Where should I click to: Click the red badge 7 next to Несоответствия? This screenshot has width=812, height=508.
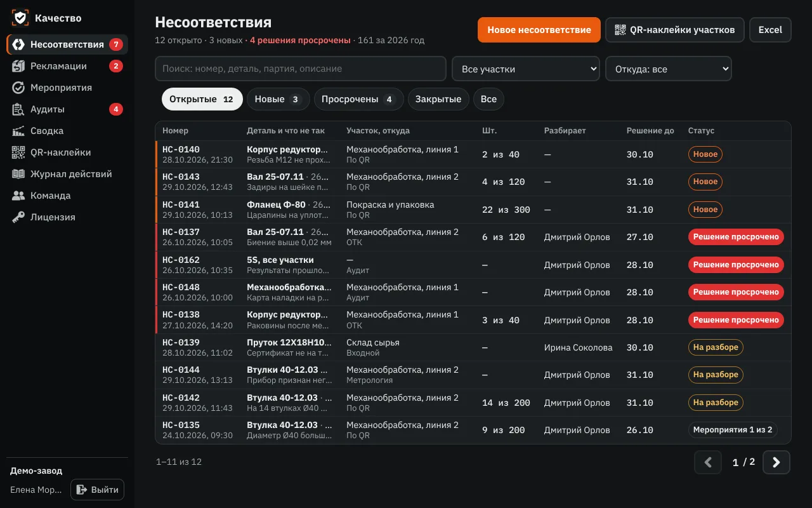(x=115, y=44)
